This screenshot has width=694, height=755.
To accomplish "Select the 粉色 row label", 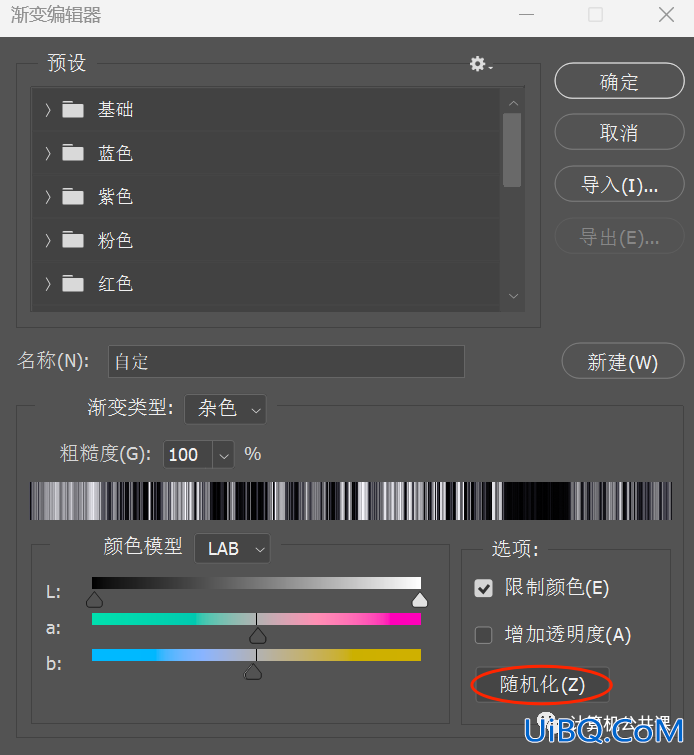I will click(116, 240).
